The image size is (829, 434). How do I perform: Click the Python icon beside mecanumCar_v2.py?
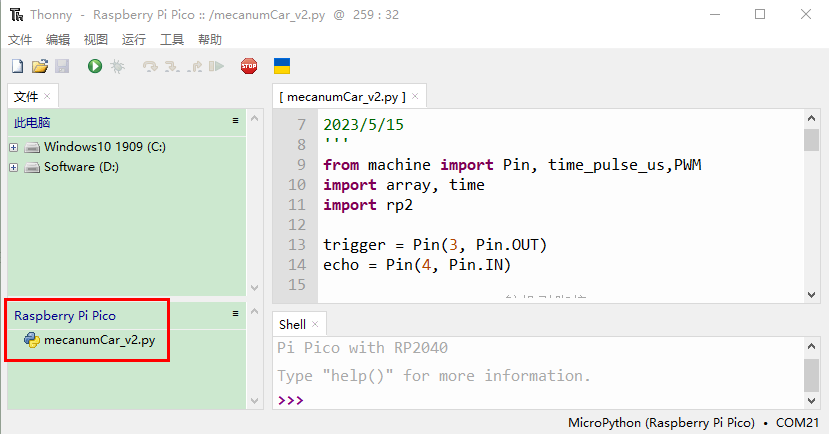click(x=32, y=340)
